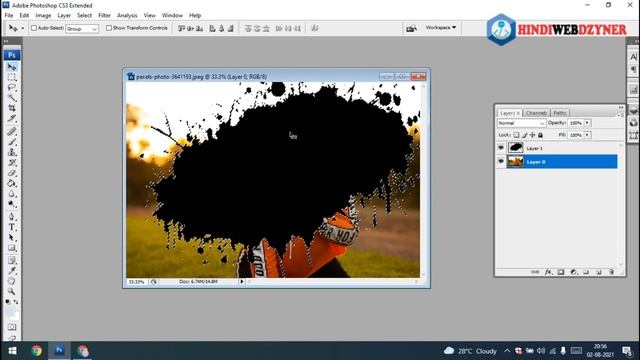
Task: Select the Notes tool
Action: coord(12,261)
